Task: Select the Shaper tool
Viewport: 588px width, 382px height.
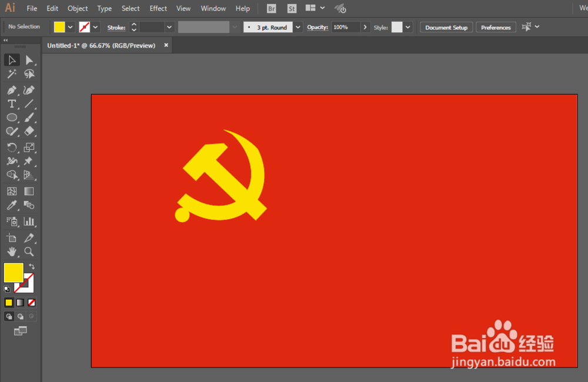Action: click(12, 131)
